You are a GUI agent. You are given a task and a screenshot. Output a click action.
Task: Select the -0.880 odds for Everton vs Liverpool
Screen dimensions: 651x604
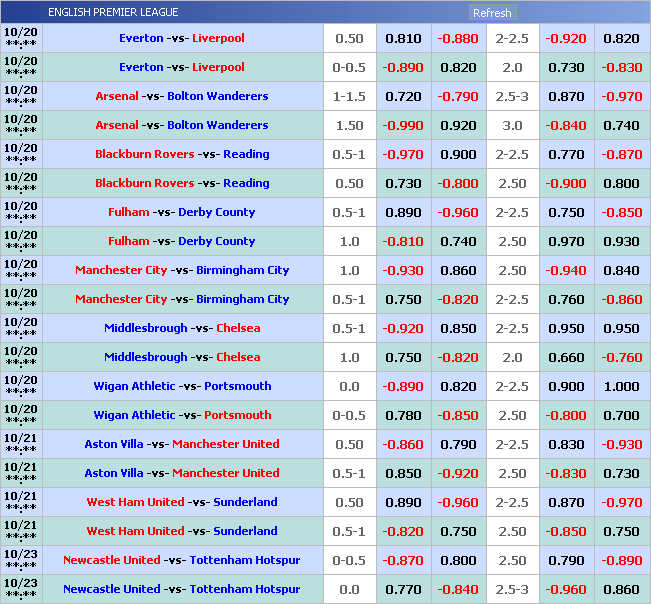pyautogui.click(x=458, y=39)
